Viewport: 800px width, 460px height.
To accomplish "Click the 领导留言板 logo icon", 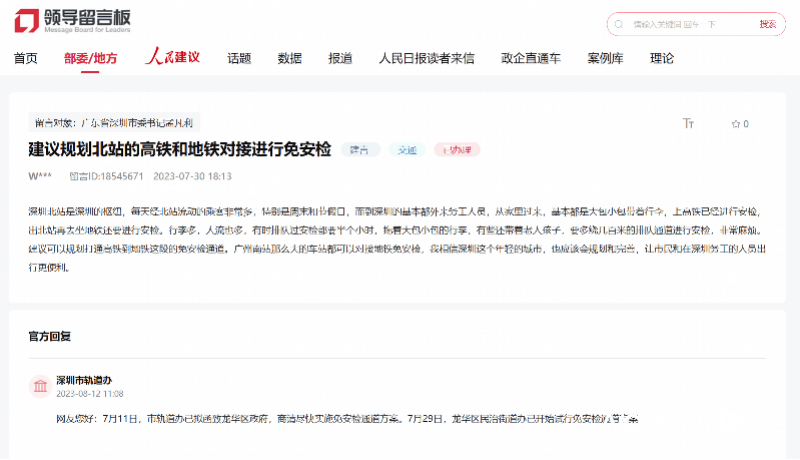I will 27,21.
